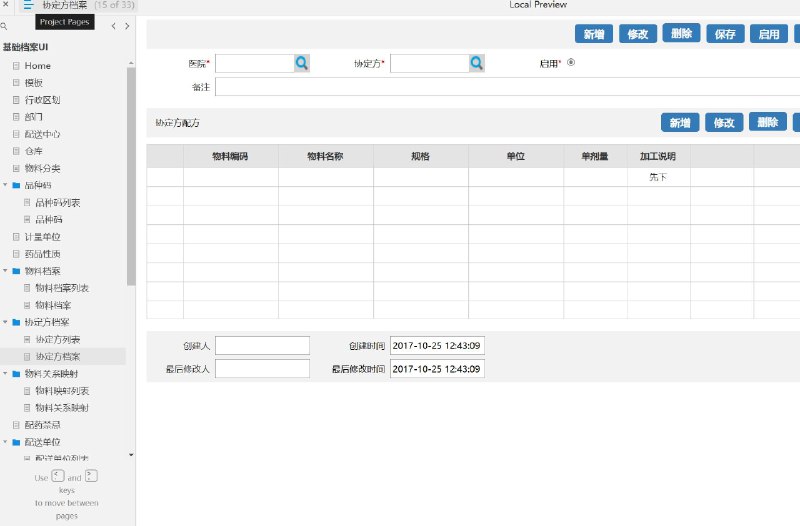Click the 协定方 field search magnifier icon
The width and height of the screenshot is (800, 526).
point(477,63)
